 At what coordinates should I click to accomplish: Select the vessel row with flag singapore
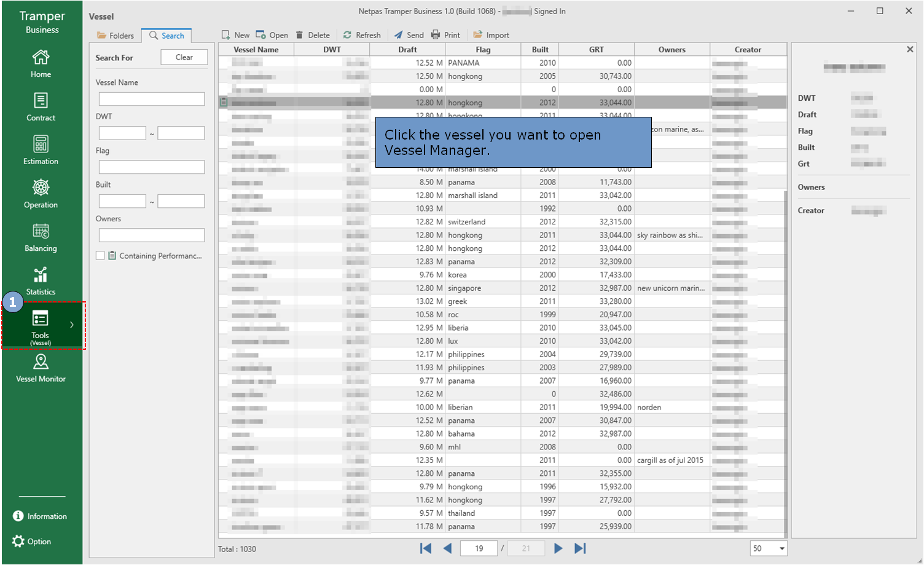pos(502,288)
